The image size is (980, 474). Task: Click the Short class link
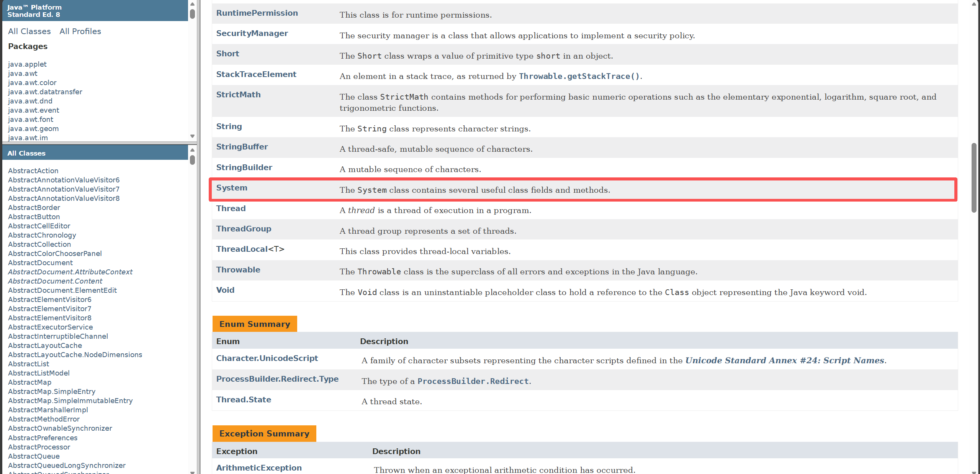coord(227,54)
